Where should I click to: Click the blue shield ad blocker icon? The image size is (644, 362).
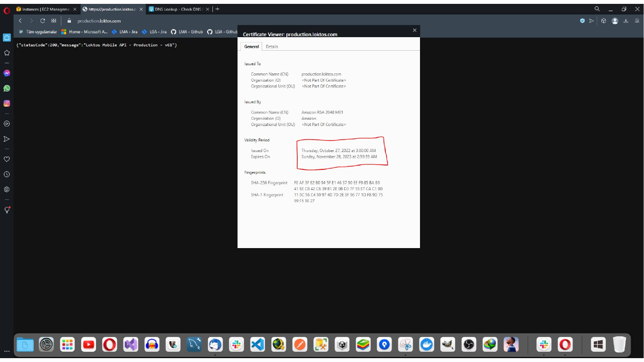point(582,21)
